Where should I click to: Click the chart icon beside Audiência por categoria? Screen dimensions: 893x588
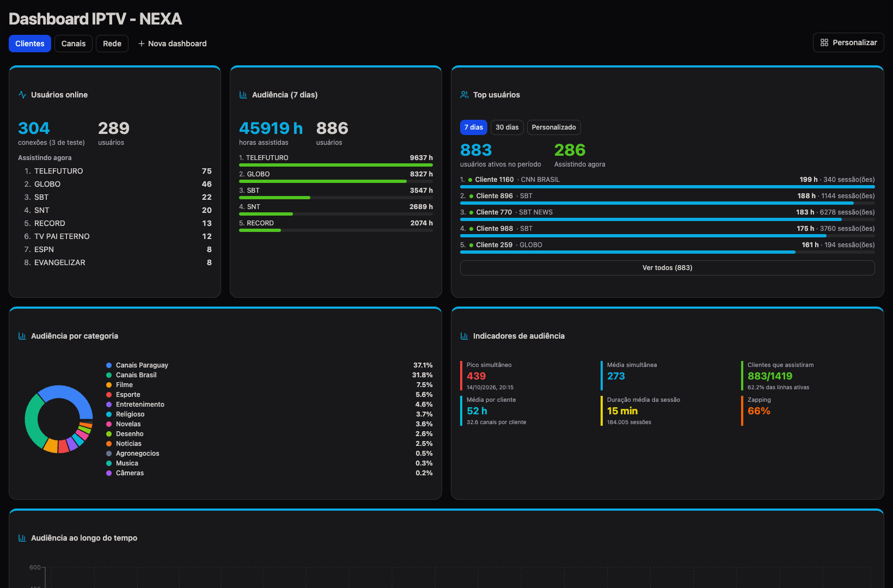pos(22,336)
